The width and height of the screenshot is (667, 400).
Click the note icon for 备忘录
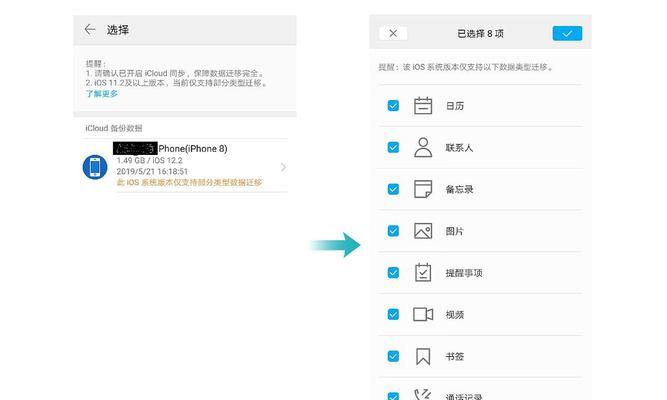423,189
